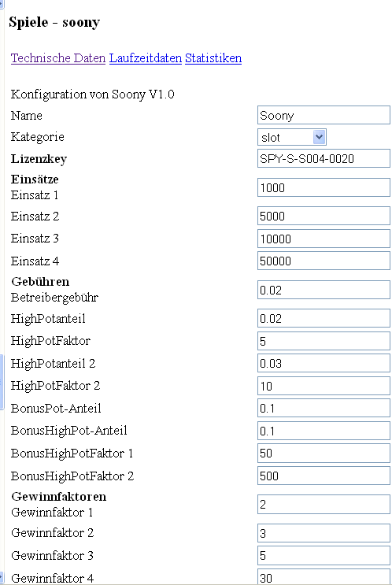Focus the Einsatz 2 field with 5000
This screenshot has width=392, height=585.
click(324, 216)
